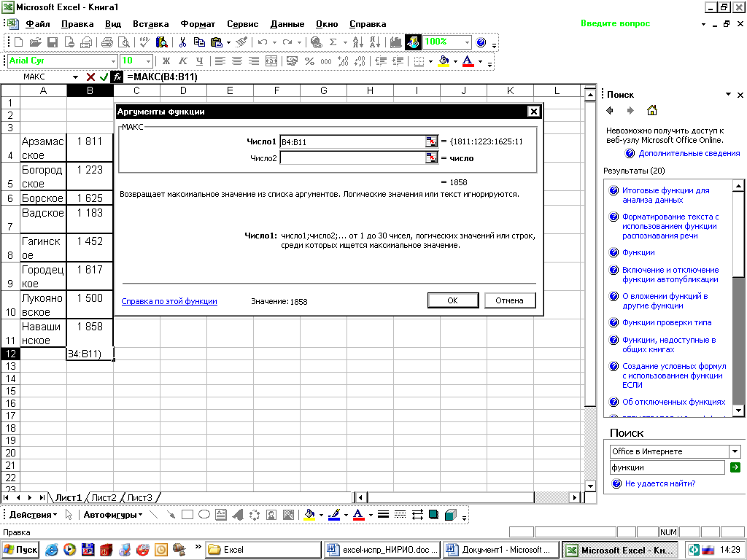Click the Save diskette icon
This screenshot has width=747, height=560.
(x=52, y=42)
